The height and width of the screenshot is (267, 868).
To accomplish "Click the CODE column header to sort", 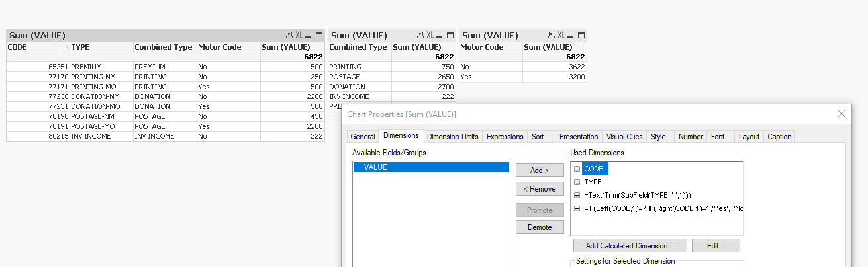I will pyautogui.click(x=33, y=47).
